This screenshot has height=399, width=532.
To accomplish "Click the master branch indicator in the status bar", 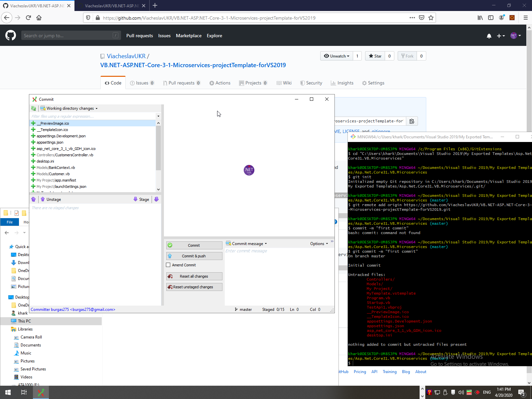I will 243,310.
